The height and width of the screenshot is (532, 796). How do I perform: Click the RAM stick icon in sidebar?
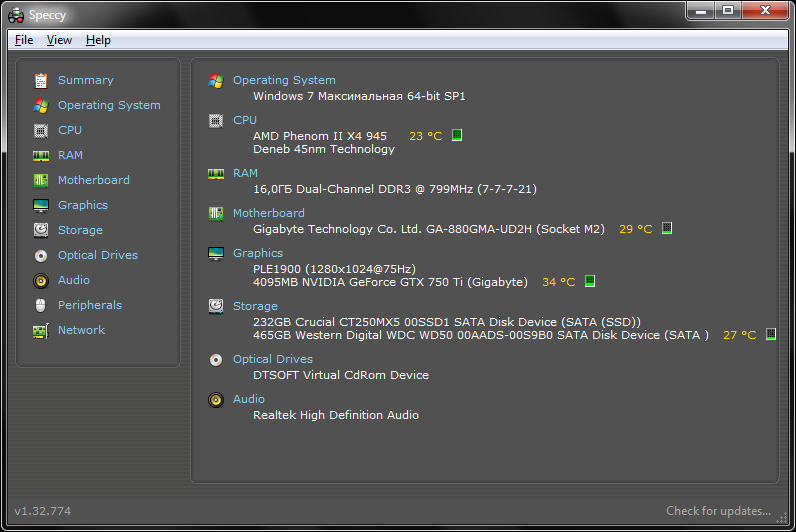pyautogui.click(x=41, y=155)
